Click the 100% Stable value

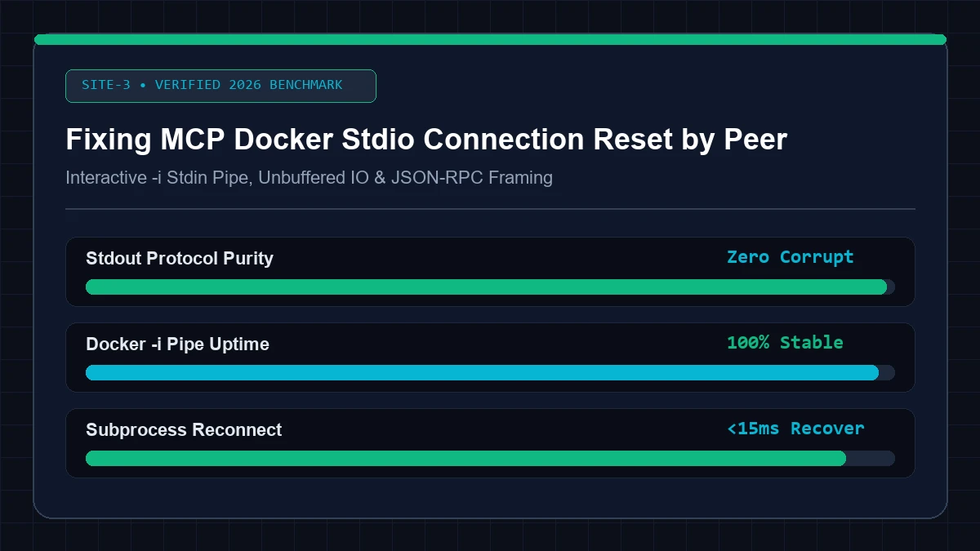pyautogui.click(x=785, y=343)
